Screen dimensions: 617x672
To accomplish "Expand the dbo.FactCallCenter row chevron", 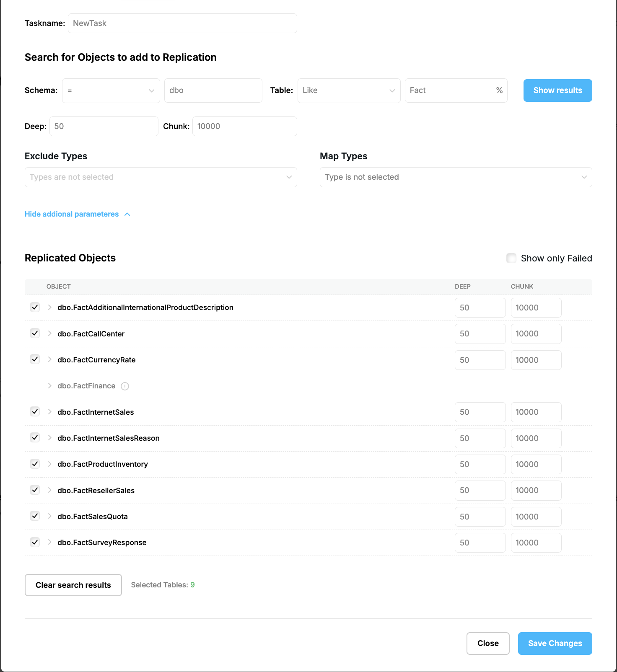I will [49, 333].
